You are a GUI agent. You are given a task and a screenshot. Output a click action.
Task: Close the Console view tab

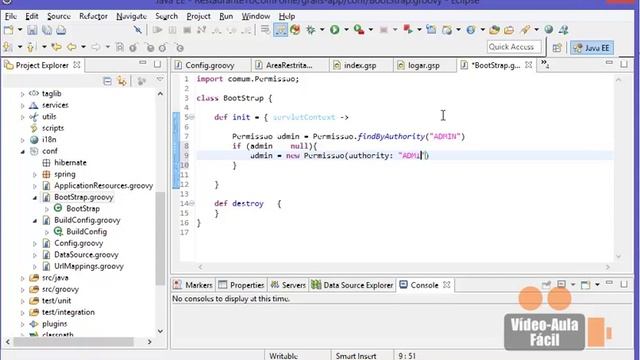[447, 285]
